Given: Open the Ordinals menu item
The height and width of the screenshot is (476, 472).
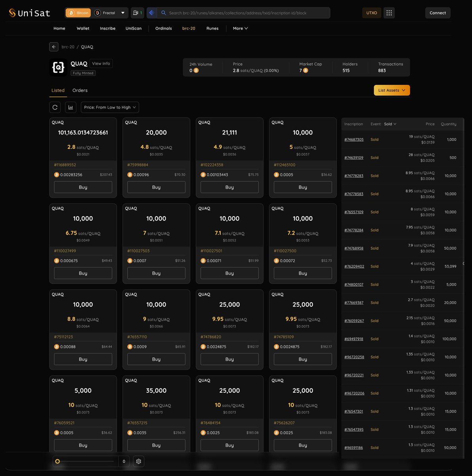Looking at the screenshot, I should tap(164, 29).
